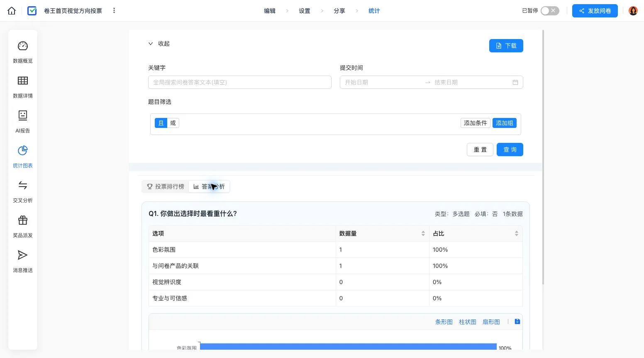The image size is (644, 358).
Task: Go to the 分享 step
Action: 339,11
